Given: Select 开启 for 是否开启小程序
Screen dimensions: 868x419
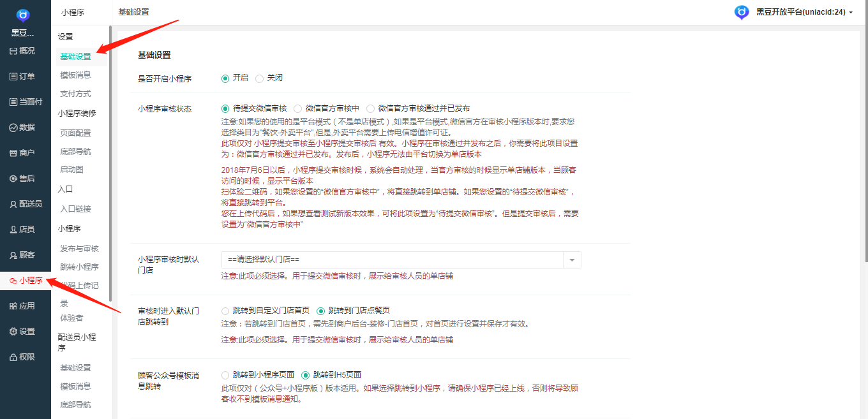Looking at the screenshot, I should pyautogui.click(x=225, y=78).
